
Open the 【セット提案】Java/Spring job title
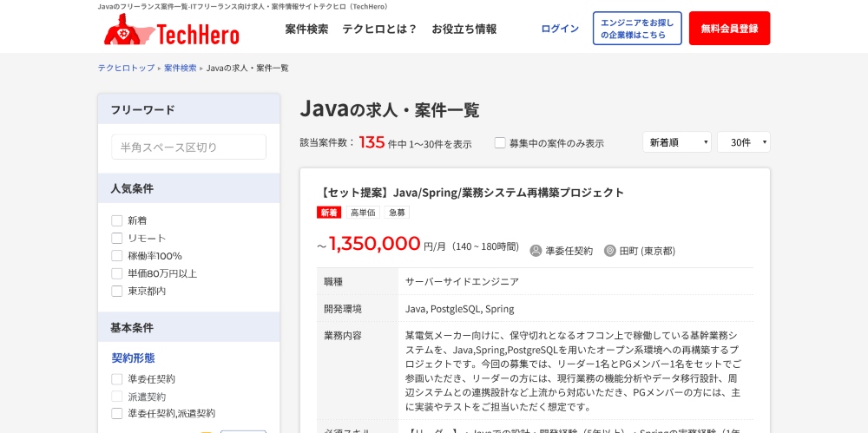tap(471, 193)
